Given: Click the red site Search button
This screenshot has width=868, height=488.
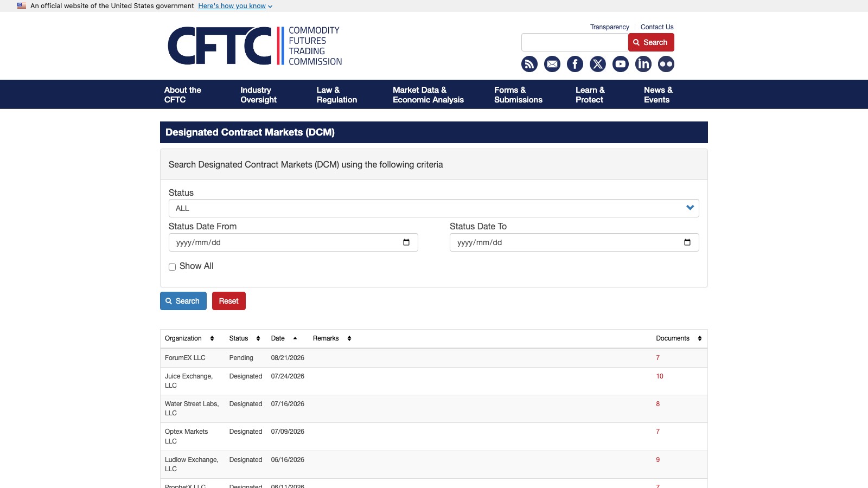Looking at the screenshot, I should (x=651, y=42).
